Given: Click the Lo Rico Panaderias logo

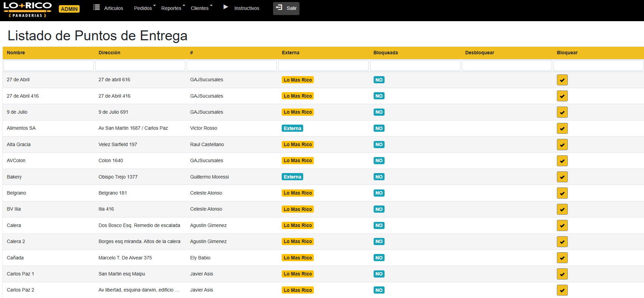Looking at the screenshot, I should click(27, 10).
